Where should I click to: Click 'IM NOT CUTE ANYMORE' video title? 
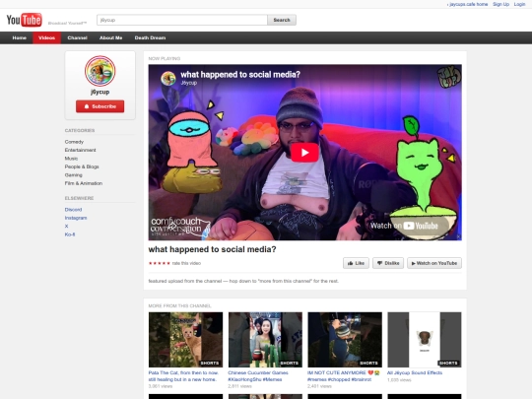(344, 376)
